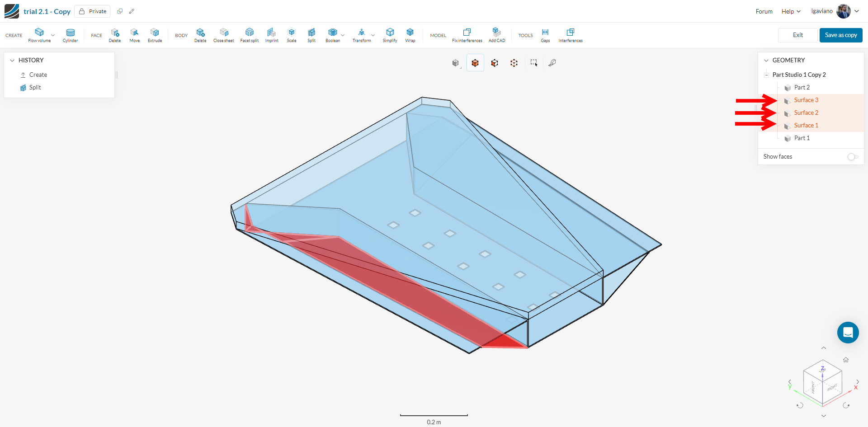Open the Gaps detection tool
Viewport: 868px width, 427px height.
coord(545,34)
